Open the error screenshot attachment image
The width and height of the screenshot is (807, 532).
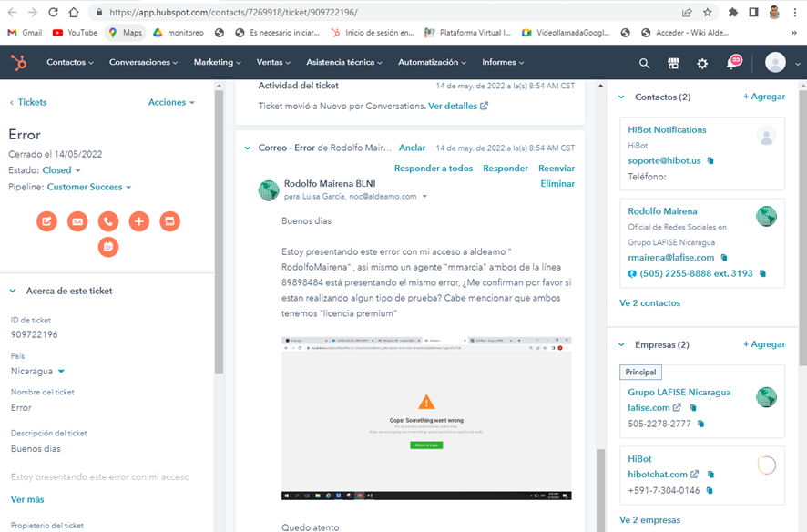pyautogui.click(x=426, y=418)
